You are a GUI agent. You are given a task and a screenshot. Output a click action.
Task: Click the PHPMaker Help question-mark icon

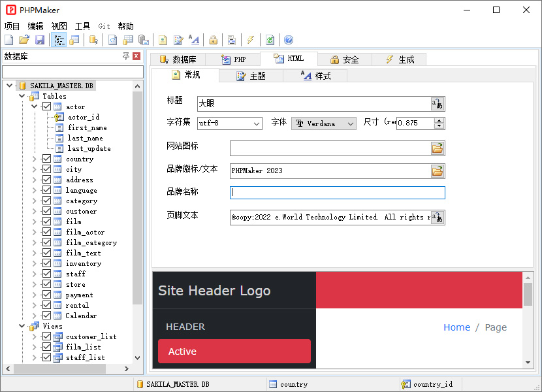(x=288, y=39)
